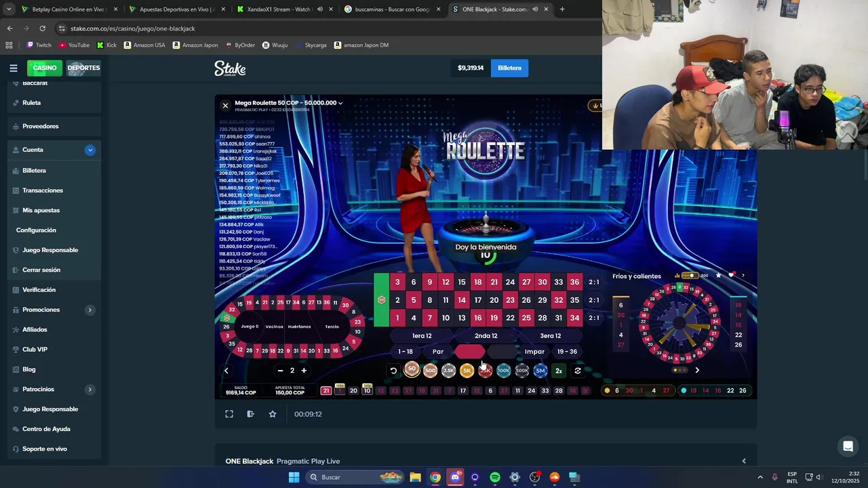Screen dimensions: 868x488
Task: Reload the browser page
Action: [x=42, y=28]
